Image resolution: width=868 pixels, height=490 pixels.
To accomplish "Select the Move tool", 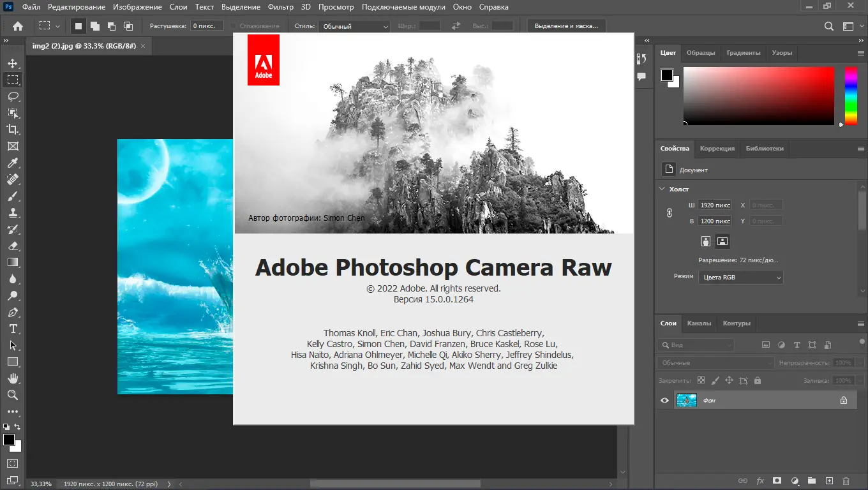I will pyautogui.click(x=13, y=63).
